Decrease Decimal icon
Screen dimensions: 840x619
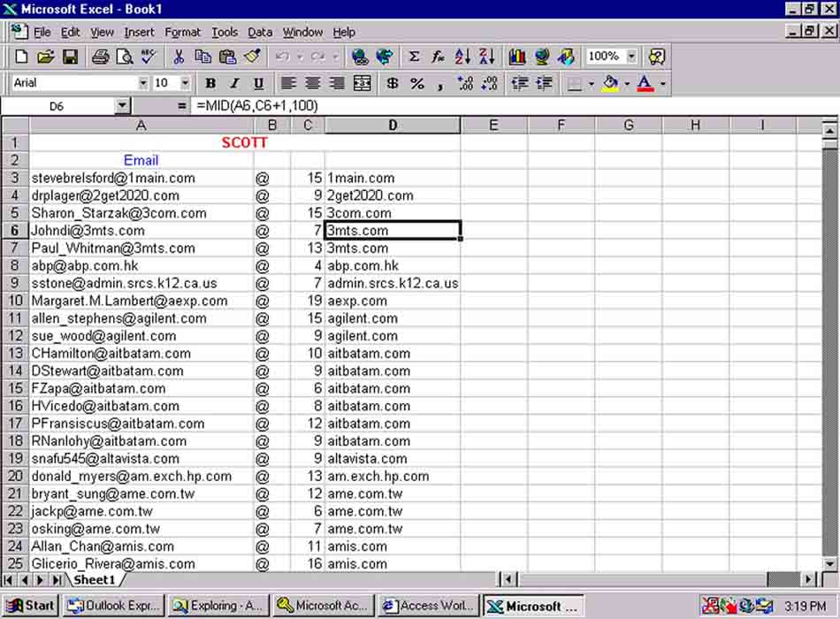(489, 83)
